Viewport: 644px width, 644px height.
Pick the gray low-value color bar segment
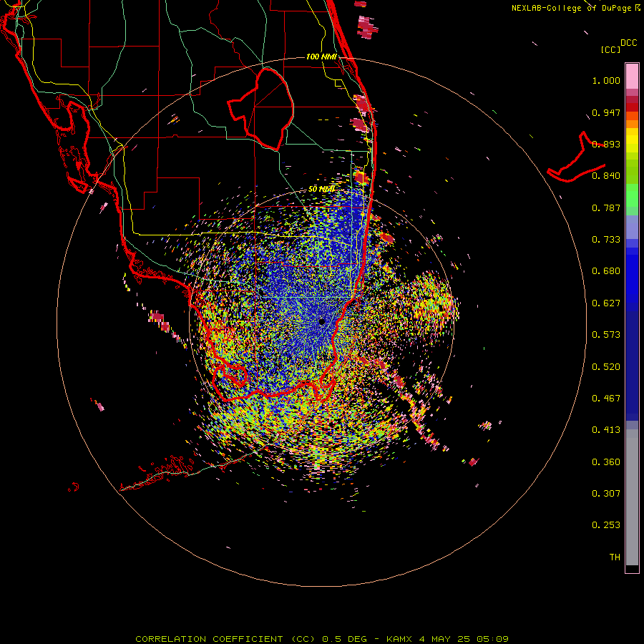[632, 497]
